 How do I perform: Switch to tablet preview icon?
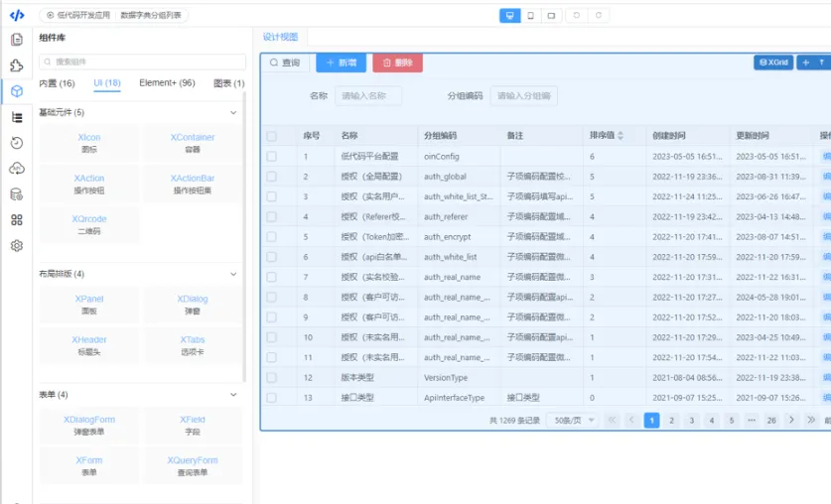point(551,15)
